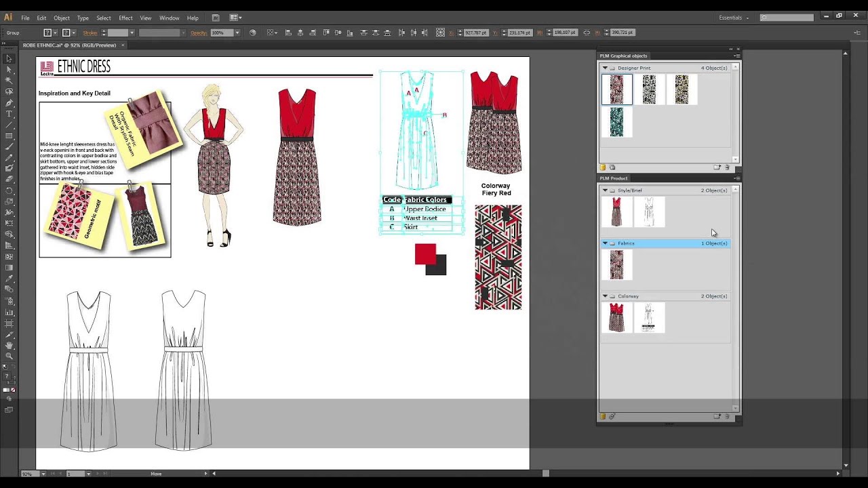Open the Opacity percentage dropdown

pos(239,33)
